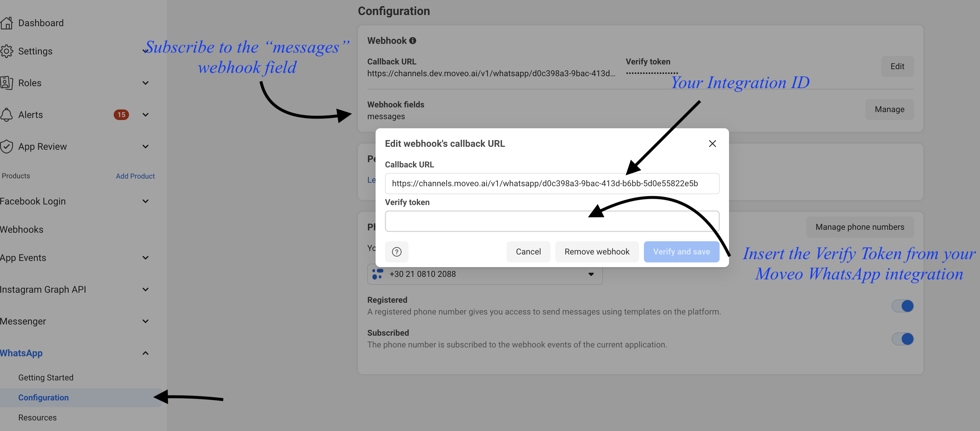980x431 pixels.
Task: Click the Verify and save button
Action: click(681, 252)
